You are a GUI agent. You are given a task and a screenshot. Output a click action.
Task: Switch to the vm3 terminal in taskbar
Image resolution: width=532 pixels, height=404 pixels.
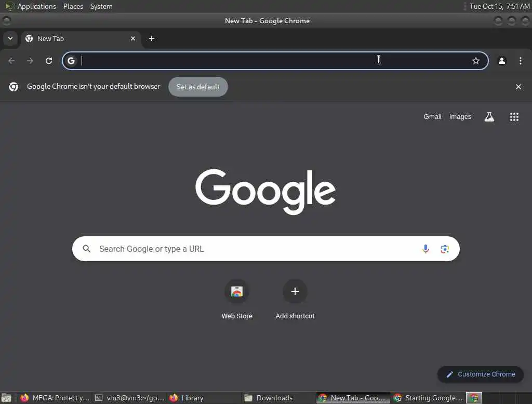tap(129, 398)
